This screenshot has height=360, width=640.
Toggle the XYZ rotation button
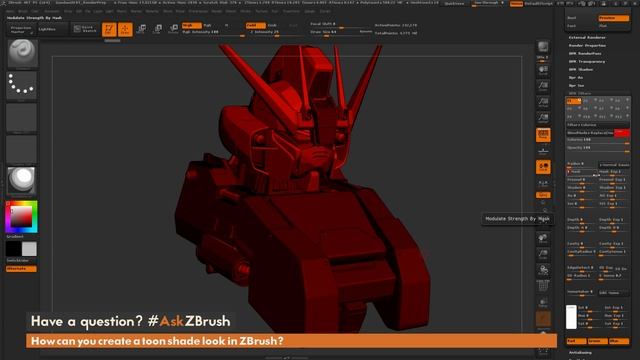543,195
